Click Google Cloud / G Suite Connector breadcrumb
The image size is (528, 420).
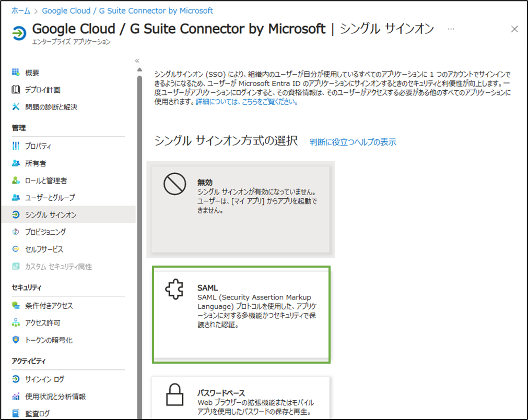(x=127, y=11)
